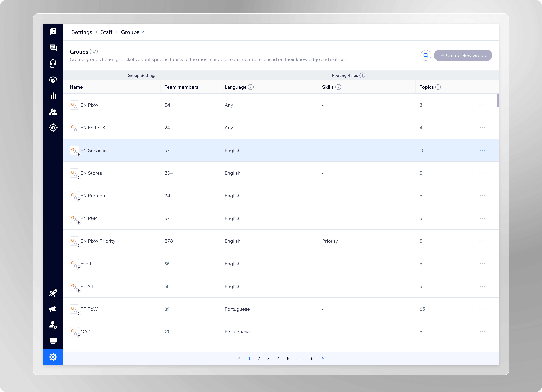Open the bar chart analytics sidebar icon
The width and height of the screenshot is (542, 392).
click(x=53, y=96)
